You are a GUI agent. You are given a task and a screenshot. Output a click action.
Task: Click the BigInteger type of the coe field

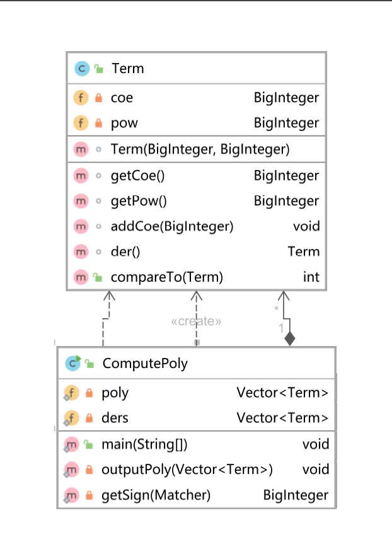[x=286, y=98]
